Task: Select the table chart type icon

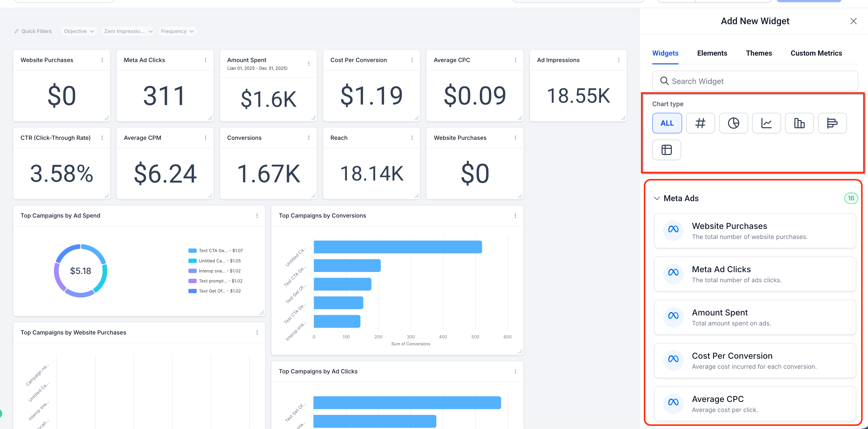Action: click(666, 150)
